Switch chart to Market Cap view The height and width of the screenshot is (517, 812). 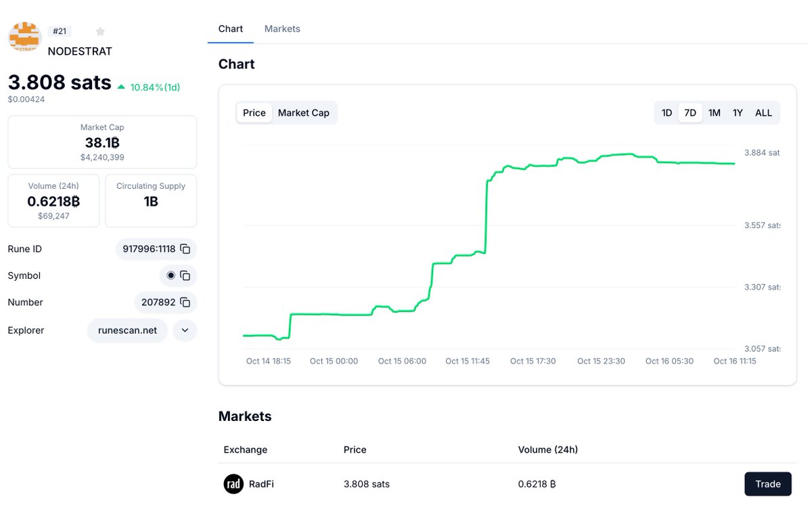coord(303,112)
